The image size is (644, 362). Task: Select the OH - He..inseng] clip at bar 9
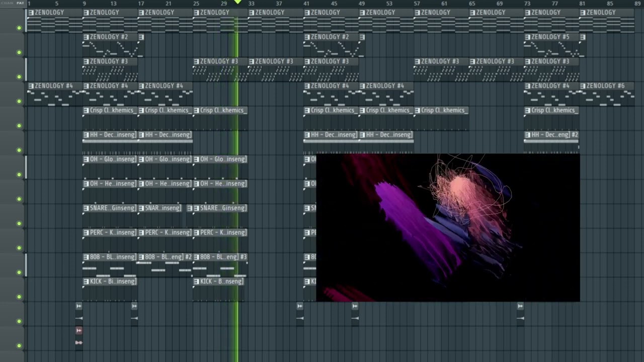(110, 192)
